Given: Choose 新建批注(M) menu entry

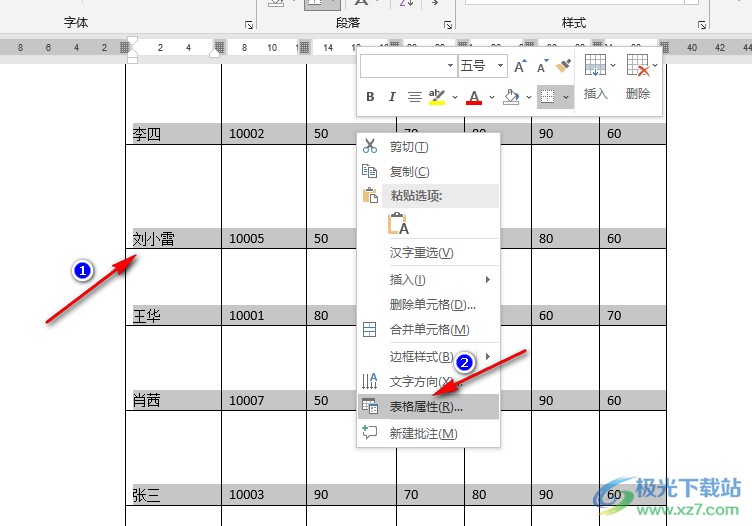Looking at the screenshot, I should click(x=429, y=433).
